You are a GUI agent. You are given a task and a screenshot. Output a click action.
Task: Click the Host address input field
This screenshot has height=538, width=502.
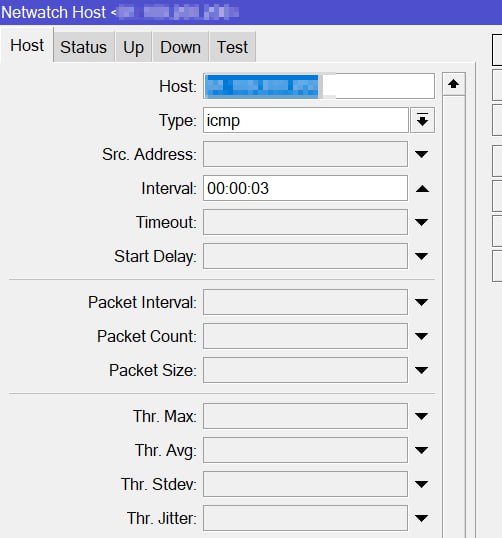click(319, 86)
